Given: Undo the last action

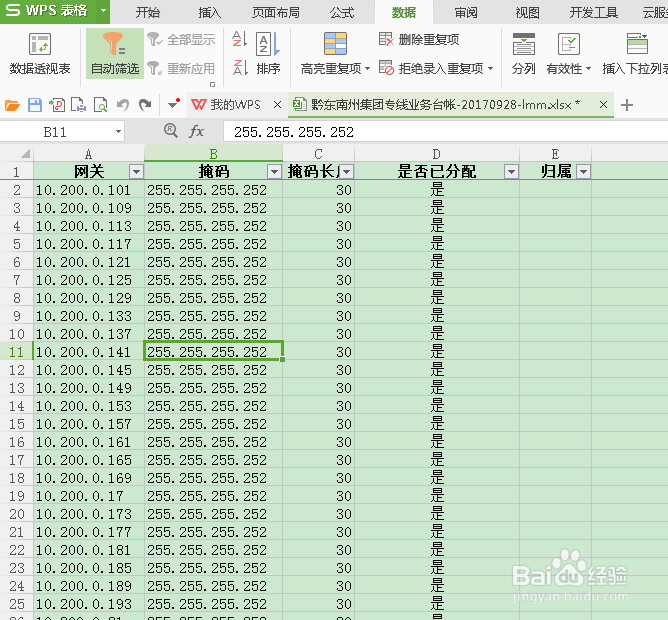Looking at the screenshot, I should pyautogui.click(x=123, y=105).
